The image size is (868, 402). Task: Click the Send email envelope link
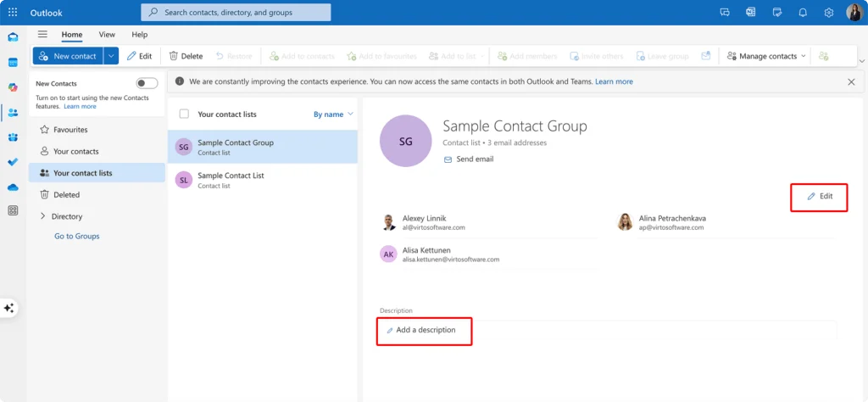[468, 159]
